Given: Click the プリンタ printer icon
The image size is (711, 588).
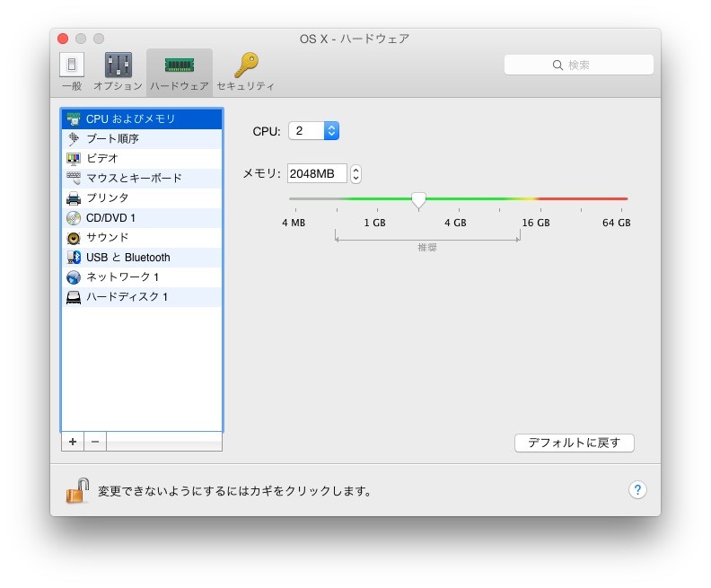Looking at the screenshot, I should point(74,198).
